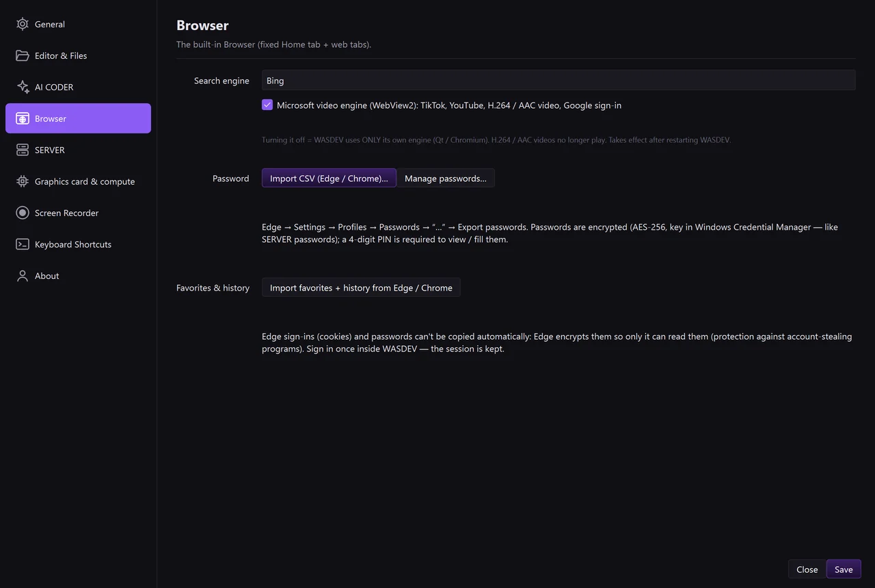Click the 'Search engine' field label
875x588 pixels.
coord(221,81)
